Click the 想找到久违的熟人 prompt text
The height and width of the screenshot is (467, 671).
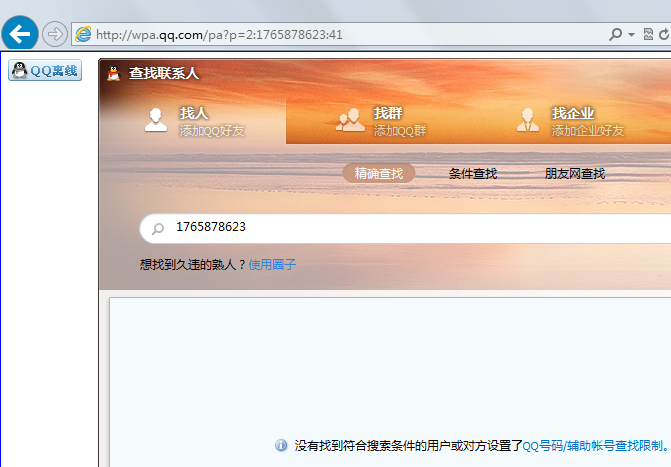192,265
